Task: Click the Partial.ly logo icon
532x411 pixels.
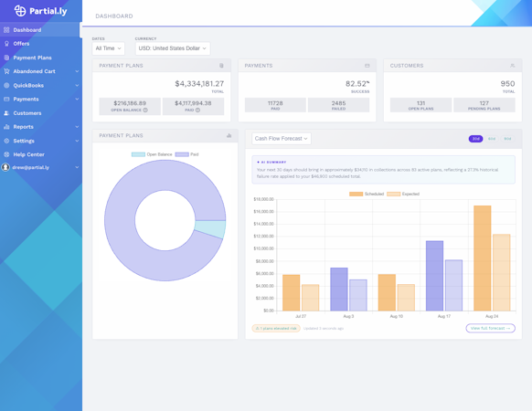Action: click(20, 11)
